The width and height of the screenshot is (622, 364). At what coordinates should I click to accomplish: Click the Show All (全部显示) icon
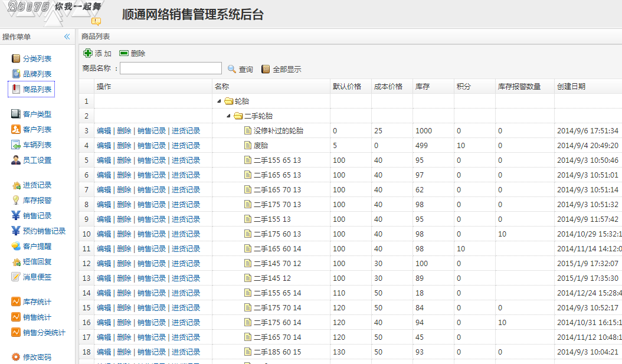tap(266, 69)
